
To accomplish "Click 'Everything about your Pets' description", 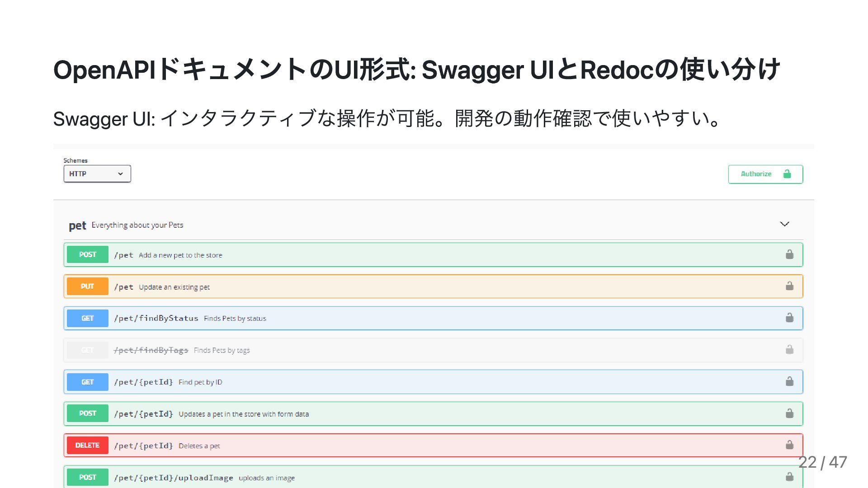I will [x=137, y=225].
